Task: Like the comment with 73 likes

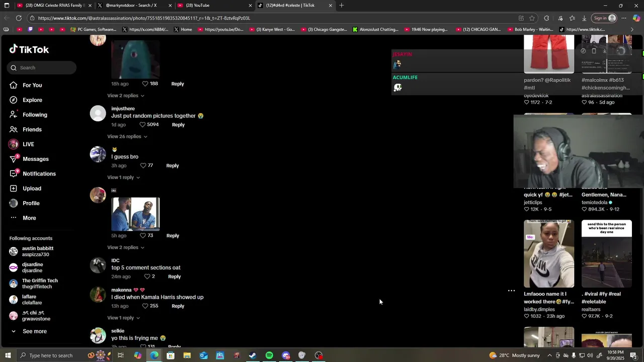Action: pos(143,235)
